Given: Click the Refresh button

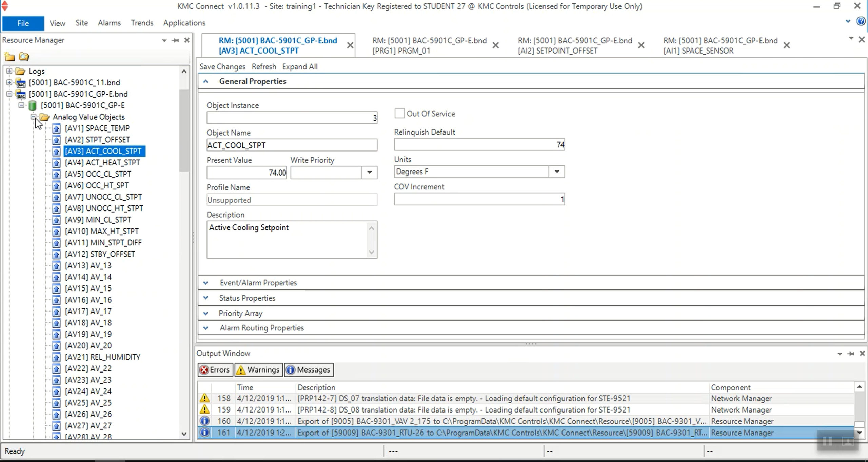Looking at the screenshot, I should [263, 66].
